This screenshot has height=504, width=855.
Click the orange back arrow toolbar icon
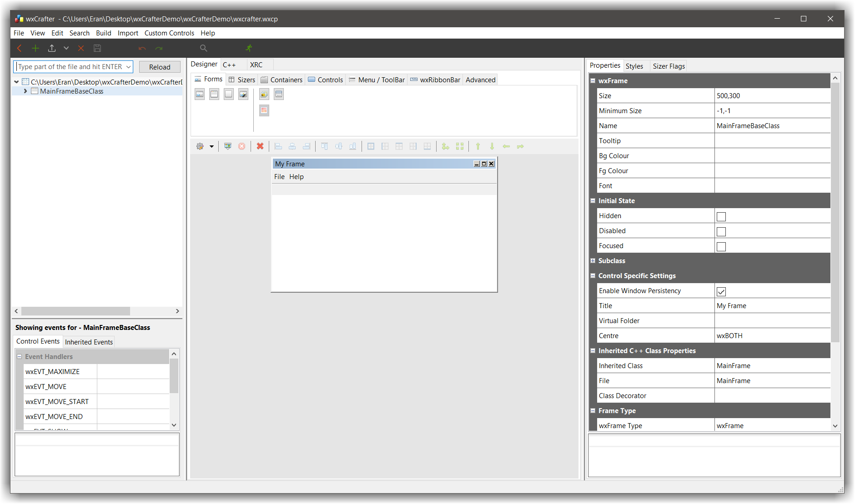tap(20, 48)
